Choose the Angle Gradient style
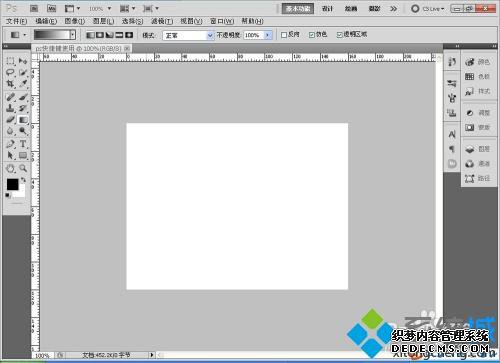500x363 pixels. tap(110, 35)
